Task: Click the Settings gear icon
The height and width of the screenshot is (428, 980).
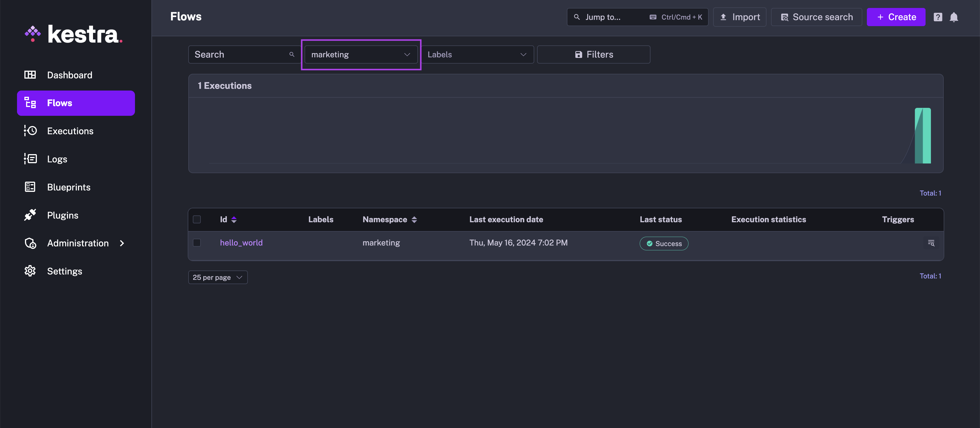Action: (30, 271)
